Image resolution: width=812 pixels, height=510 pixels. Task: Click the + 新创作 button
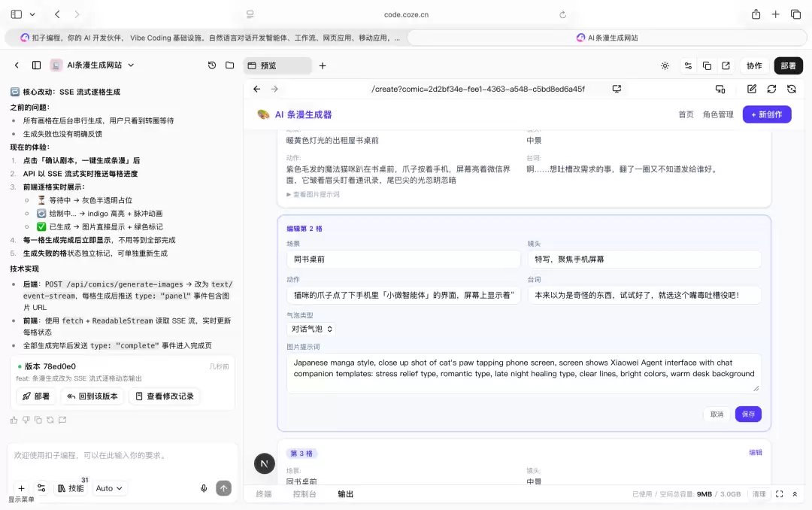click(x=767, y=114)
